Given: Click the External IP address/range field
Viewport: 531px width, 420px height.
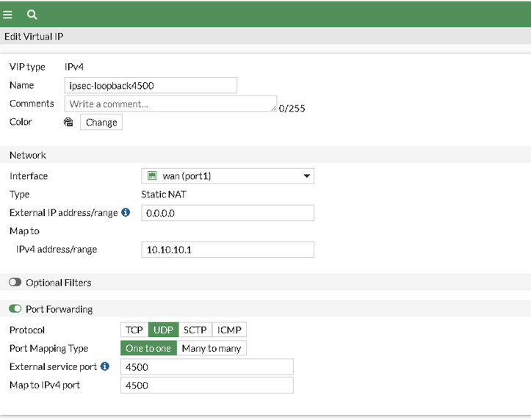Looking at the screenshot, I should coord(228,213).
